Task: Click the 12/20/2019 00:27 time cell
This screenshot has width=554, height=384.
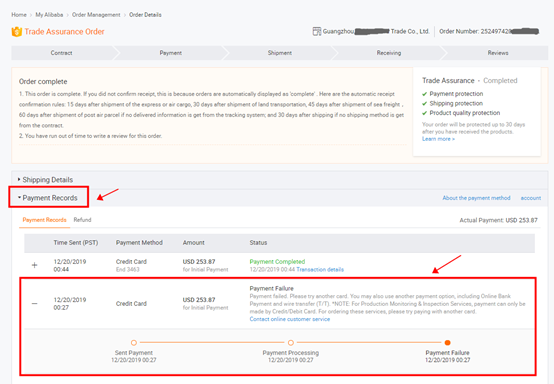Action: coord(70,303)
